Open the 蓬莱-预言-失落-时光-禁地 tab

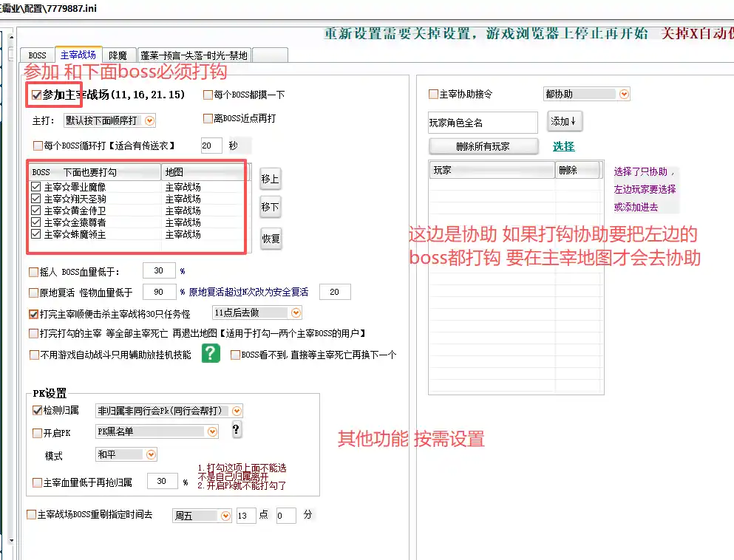pos(194,55)
